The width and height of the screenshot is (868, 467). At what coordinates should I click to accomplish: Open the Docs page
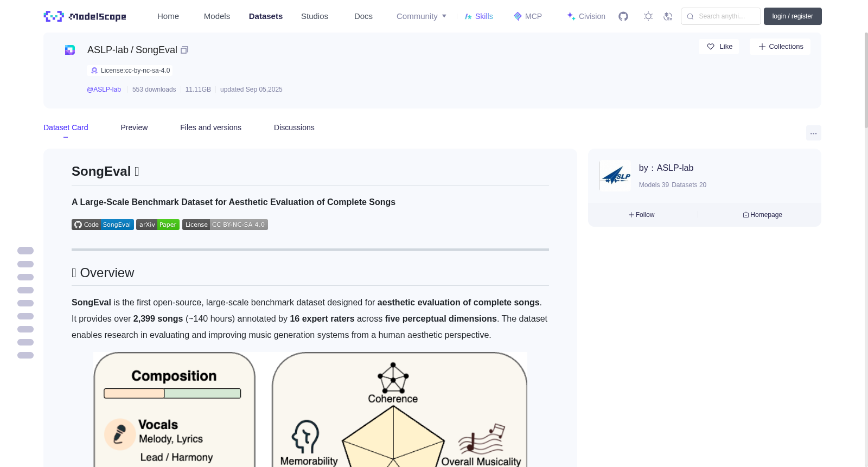363,16
